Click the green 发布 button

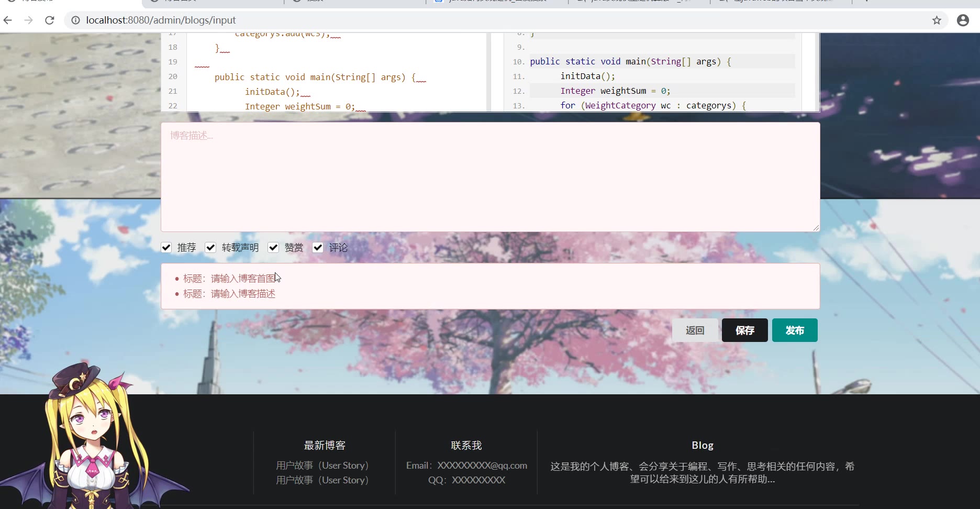click(795, 330)
